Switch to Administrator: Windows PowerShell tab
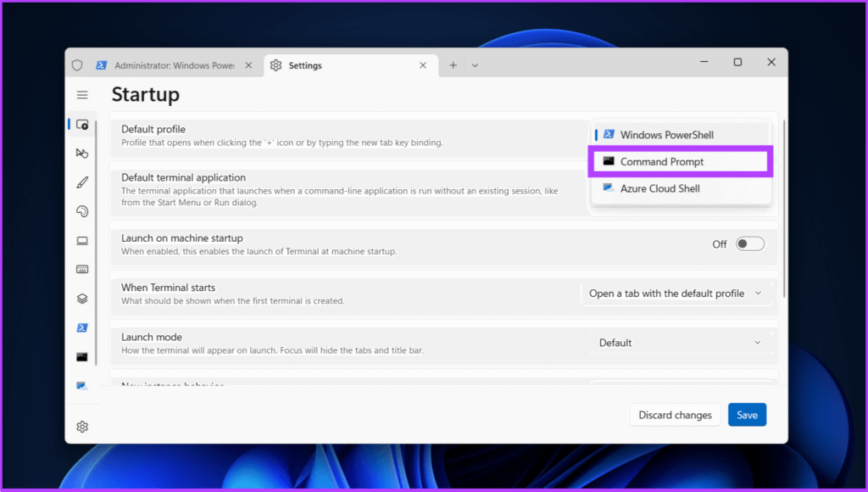Image resolution: width=868 pixels, height=492 pixels. point(175,65)
